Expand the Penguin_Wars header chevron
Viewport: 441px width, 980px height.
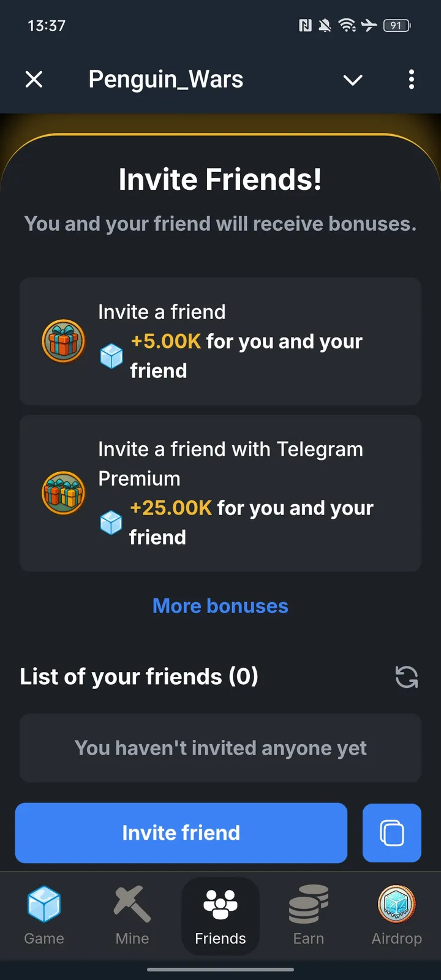[x=353, y=80]
